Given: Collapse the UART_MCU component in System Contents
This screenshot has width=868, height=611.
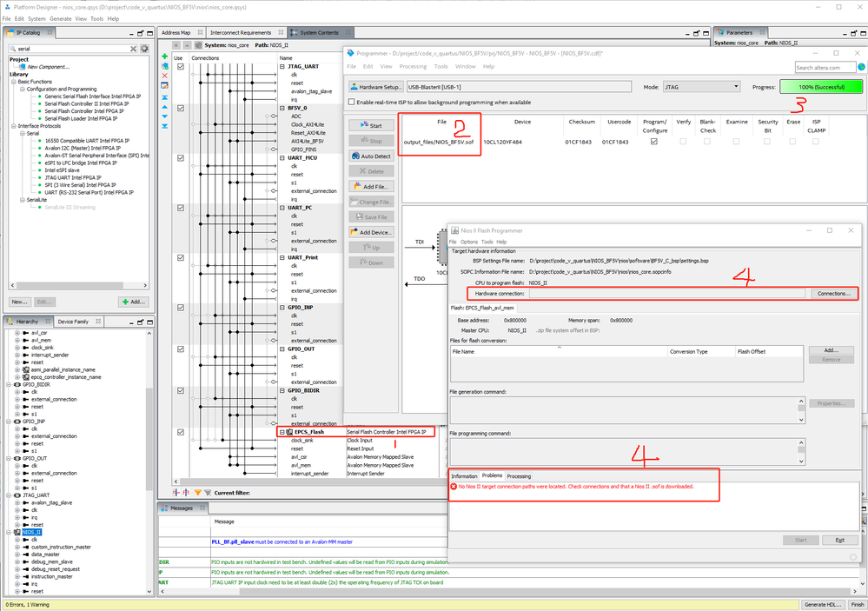Looking at the screenshot, I should (x=281, y=157).
